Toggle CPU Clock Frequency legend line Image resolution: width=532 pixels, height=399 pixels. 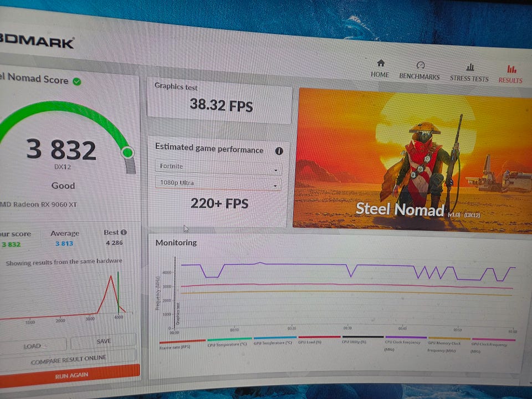pos(406,337)
